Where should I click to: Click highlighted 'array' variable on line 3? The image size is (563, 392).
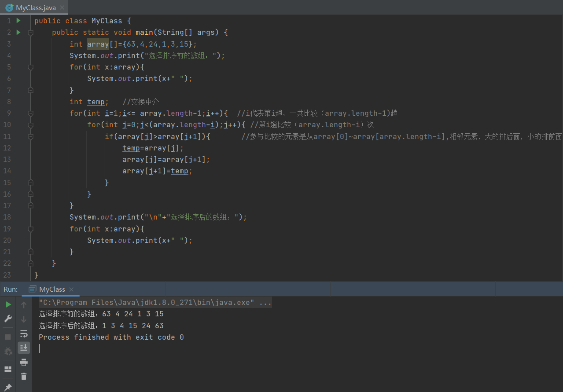tap(98, 44)
